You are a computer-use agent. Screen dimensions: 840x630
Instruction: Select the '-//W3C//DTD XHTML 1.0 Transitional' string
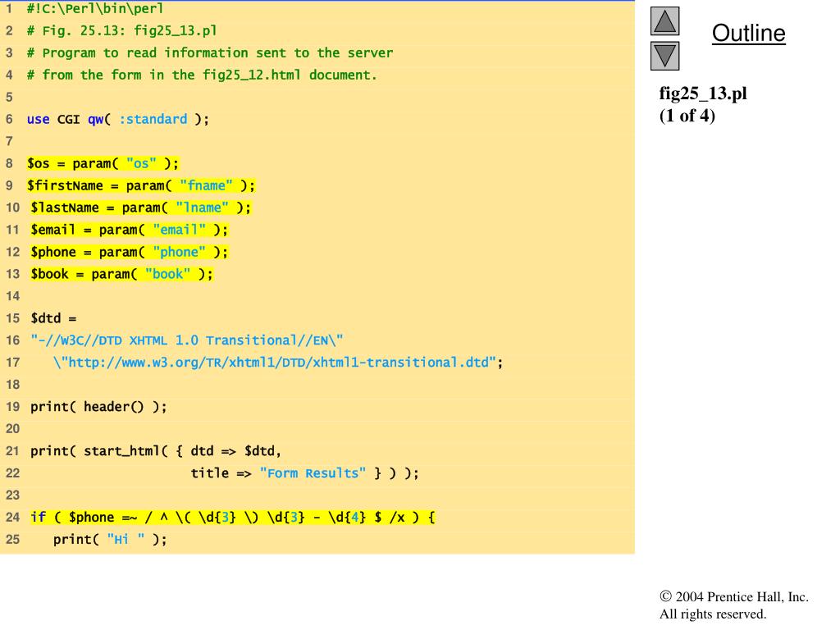187,340
